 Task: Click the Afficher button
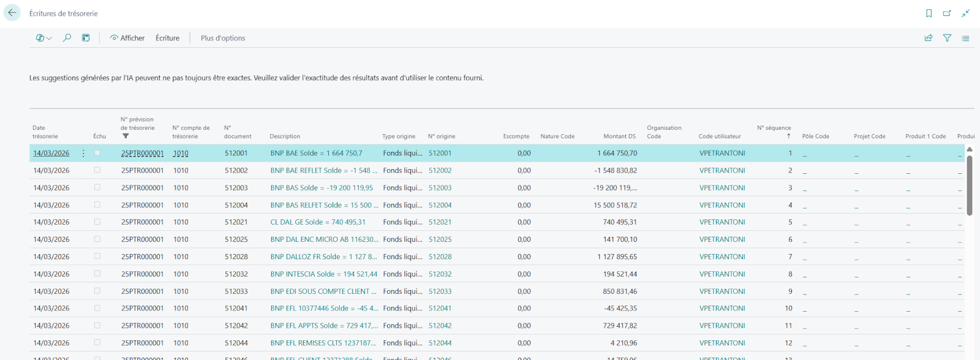coord(127,38)
